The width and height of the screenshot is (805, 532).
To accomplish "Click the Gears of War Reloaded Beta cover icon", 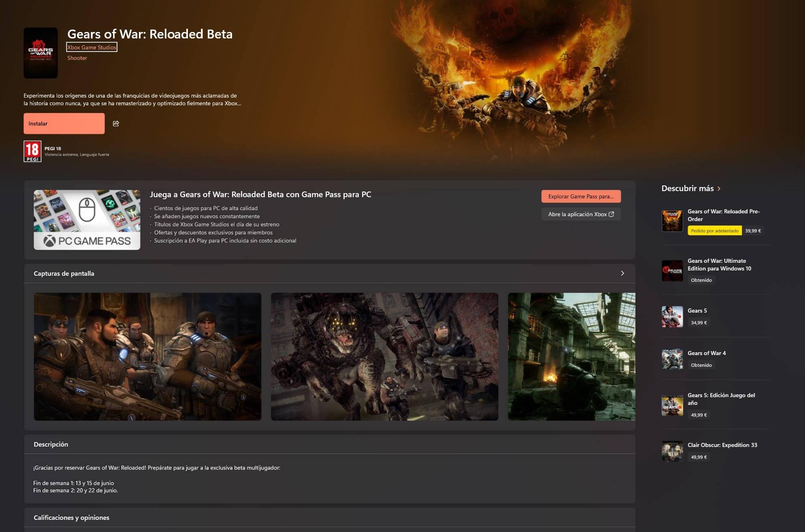I will (x=40, y=53).
